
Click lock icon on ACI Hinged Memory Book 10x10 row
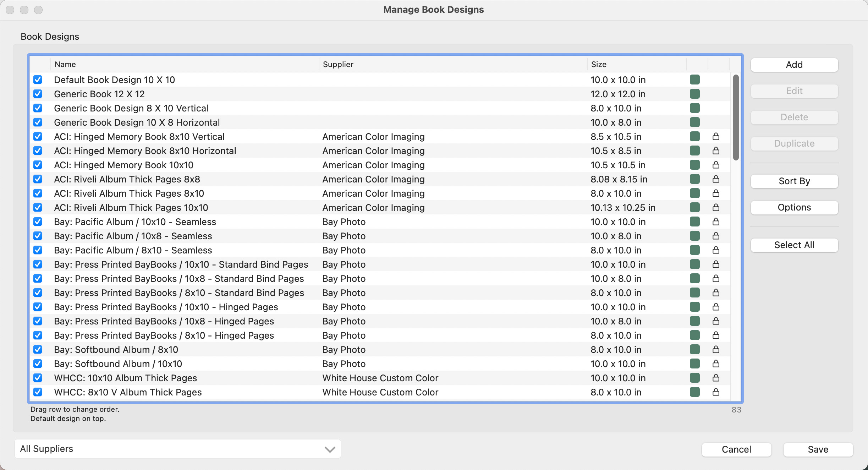tap(716, 165)
